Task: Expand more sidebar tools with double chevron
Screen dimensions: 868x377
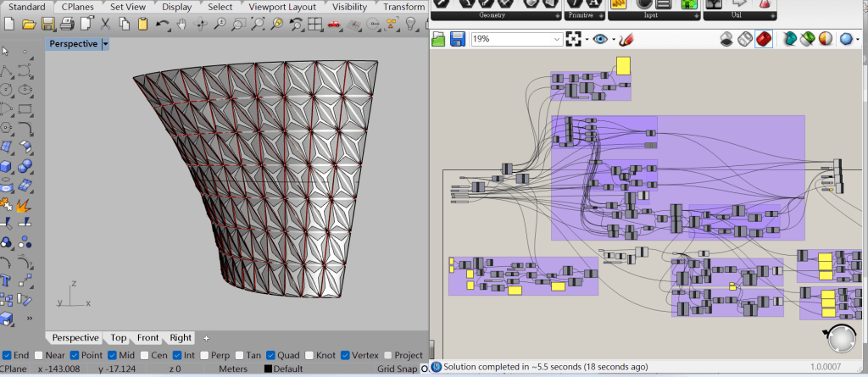Action: tap(30, 318)
